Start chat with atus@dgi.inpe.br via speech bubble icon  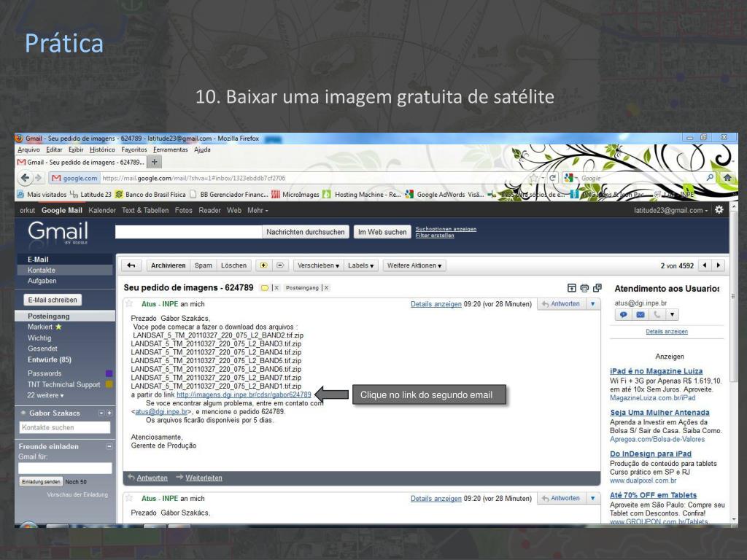[x=623, y=315]
